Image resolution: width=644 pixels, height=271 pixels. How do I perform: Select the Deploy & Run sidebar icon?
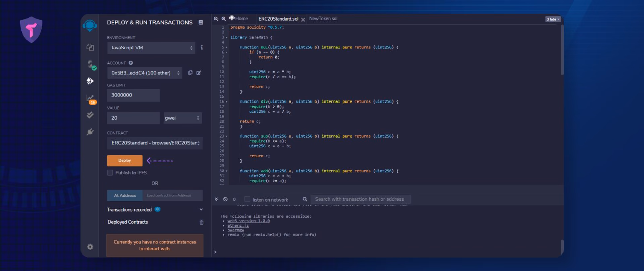(x=90, y=81)
